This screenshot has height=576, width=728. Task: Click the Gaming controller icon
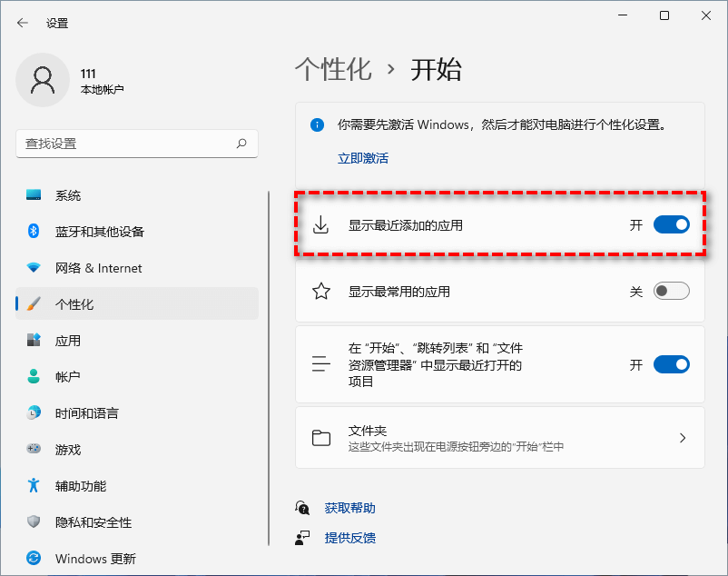(x=34, y=449)
